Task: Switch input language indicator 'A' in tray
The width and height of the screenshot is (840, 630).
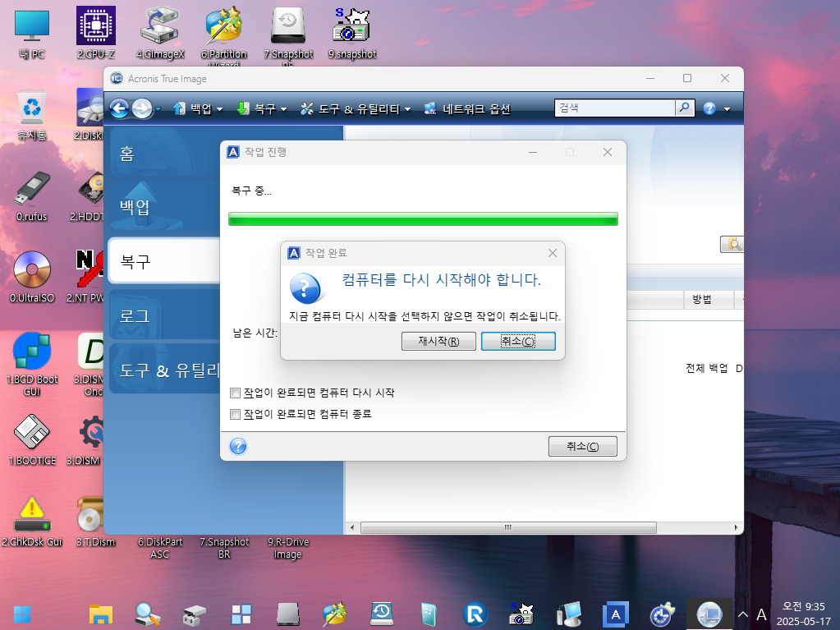Action: [x=760, y=614]
